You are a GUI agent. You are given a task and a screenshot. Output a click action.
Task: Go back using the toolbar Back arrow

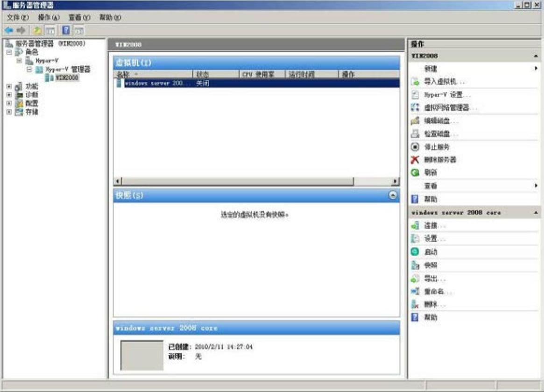pos(9,30)
